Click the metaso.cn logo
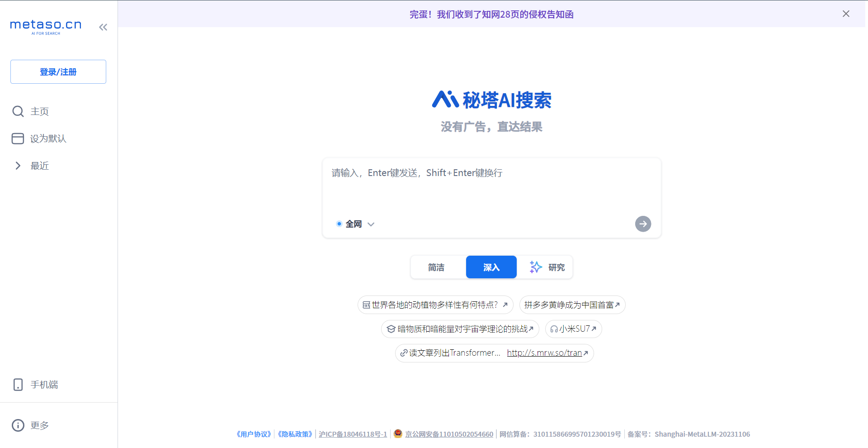Screen dimensions: 868x448 coord(46,27)
